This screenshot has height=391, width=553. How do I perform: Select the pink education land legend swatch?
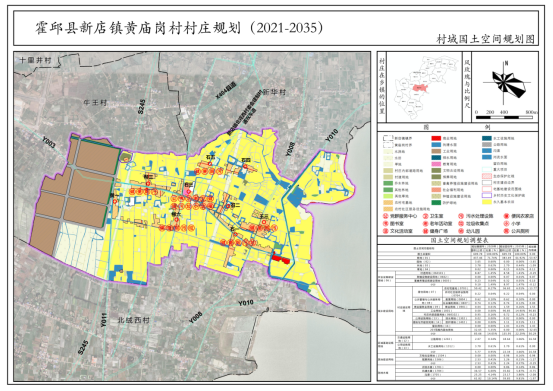coord(436,164)
